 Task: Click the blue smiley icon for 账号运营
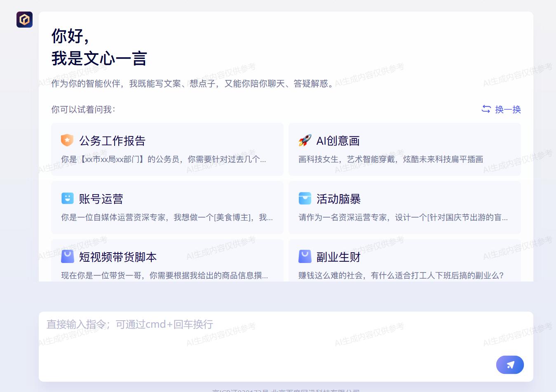pos(67,198)
